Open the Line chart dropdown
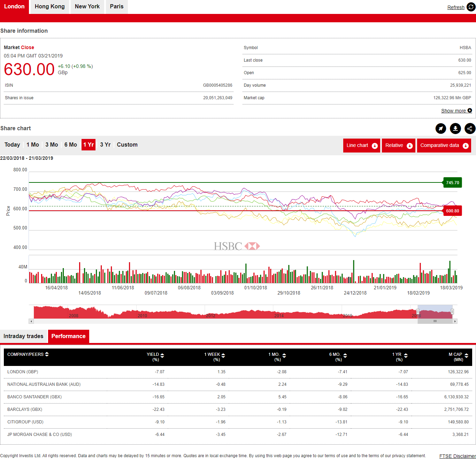Screen dimensions: 476x461 coord(361,146)
